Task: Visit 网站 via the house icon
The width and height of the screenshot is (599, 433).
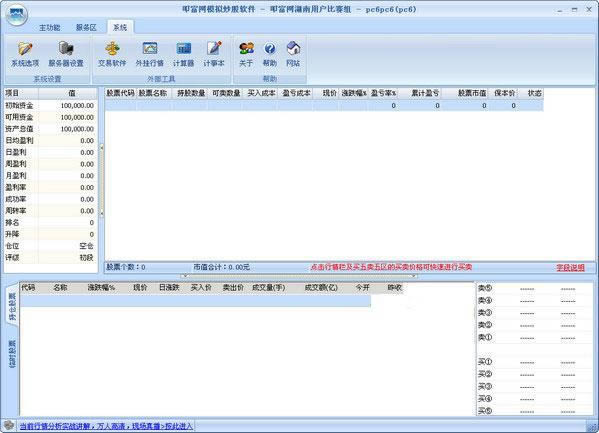Action: tap(293, 54)
